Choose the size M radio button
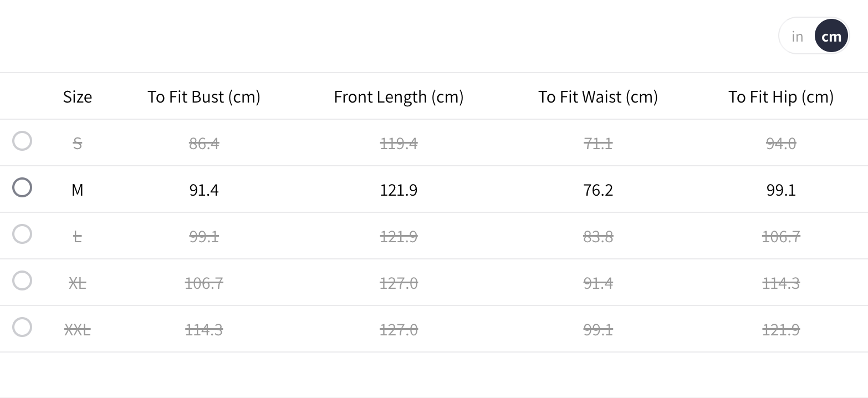 [22, 187]
